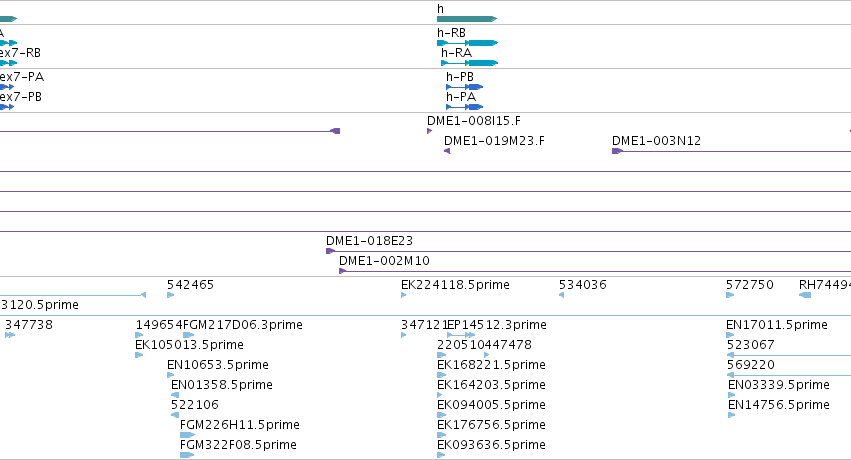Click the DME1-003N12 clone start arrow
The height and width of the screenshot is (460, 851).
pyautogui.click(x=617, y=151)
